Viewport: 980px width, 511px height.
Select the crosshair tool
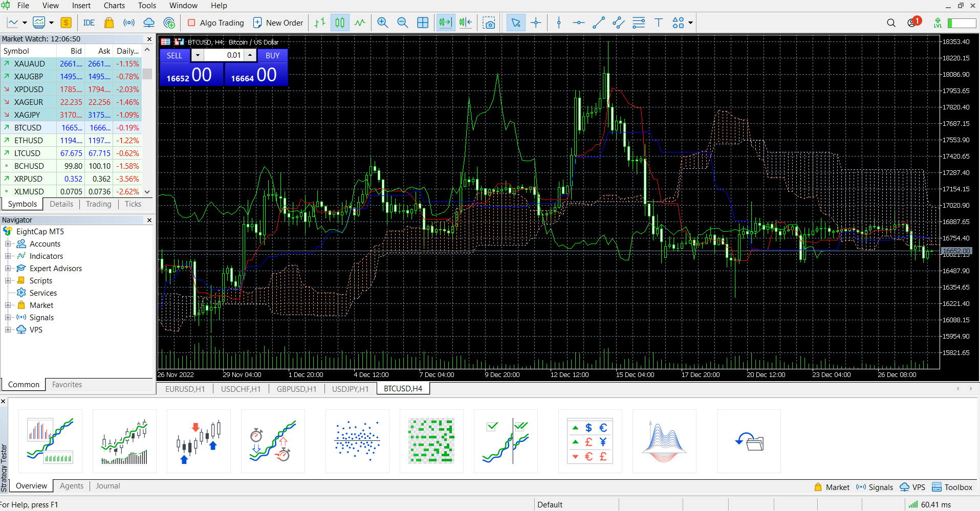pos(536,23)
